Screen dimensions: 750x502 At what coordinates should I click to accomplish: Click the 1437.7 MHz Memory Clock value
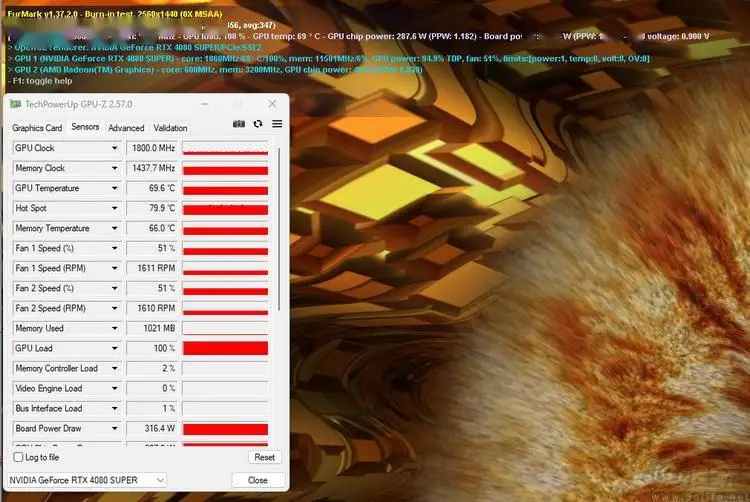click(x=152, y=168)
